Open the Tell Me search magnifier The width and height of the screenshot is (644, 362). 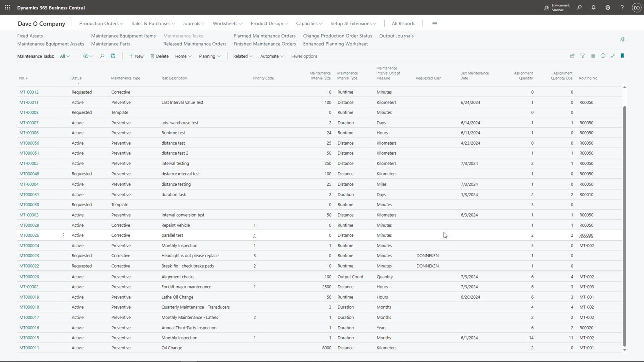tap(579, 8)
